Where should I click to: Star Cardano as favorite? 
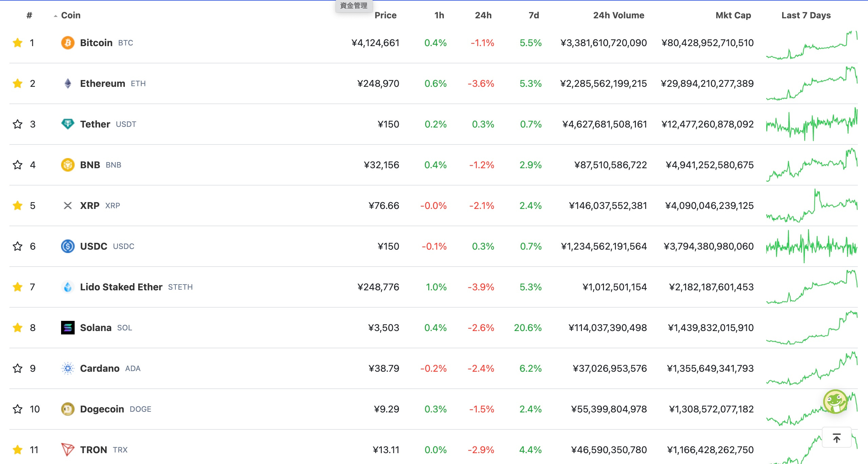[18, 368]
